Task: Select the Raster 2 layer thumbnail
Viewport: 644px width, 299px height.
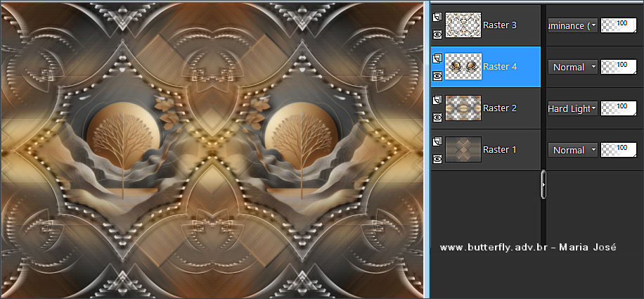Action: click(463, 108)
